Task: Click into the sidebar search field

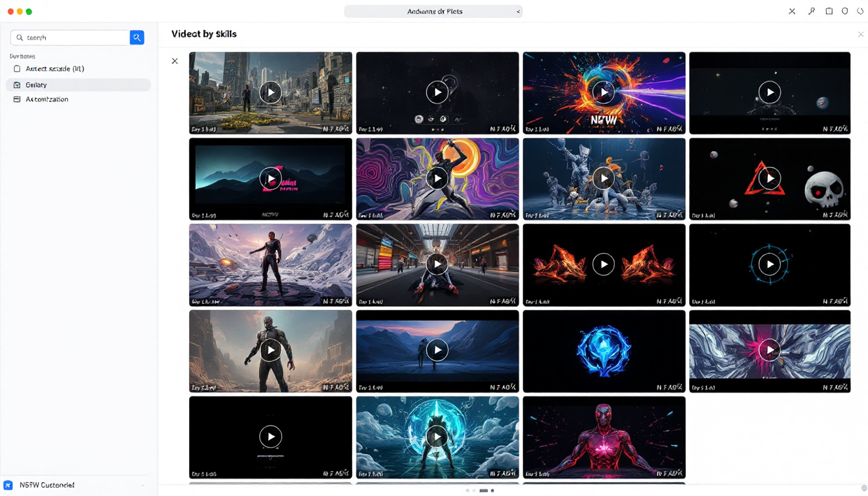Action: click(71, 37)
